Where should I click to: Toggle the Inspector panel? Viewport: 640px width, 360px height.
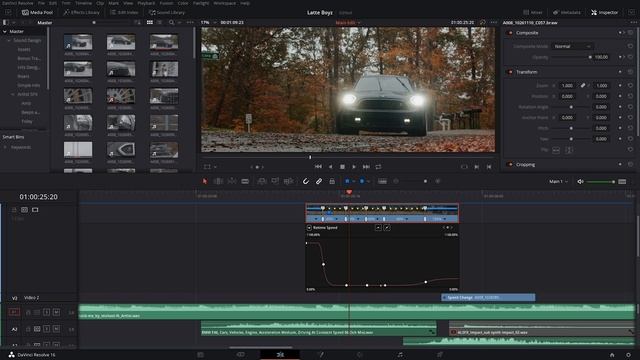[x=604, y=12]
